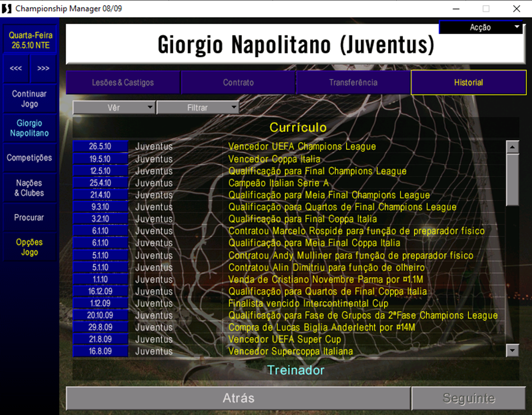Select the Vencedor Coppa Italia entry
The image size is (532, 415).
[x=274, y=159]
